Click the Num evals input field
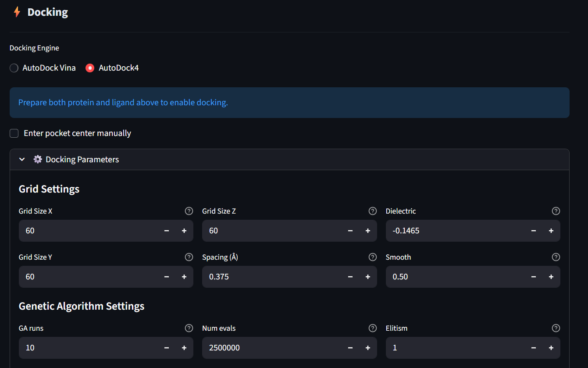This screenshot has width=588, height=368. tap(272, 348)
